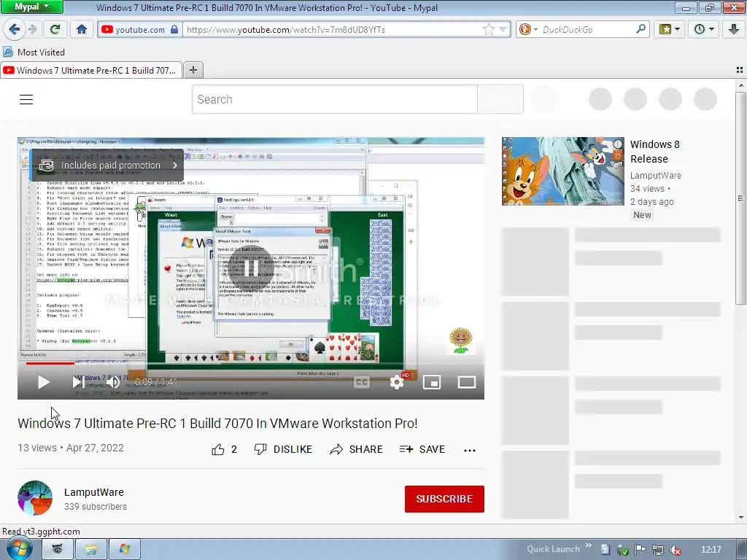Open the browser home page
The width and height of the screenshot is (747, 560).
point(82,29)
